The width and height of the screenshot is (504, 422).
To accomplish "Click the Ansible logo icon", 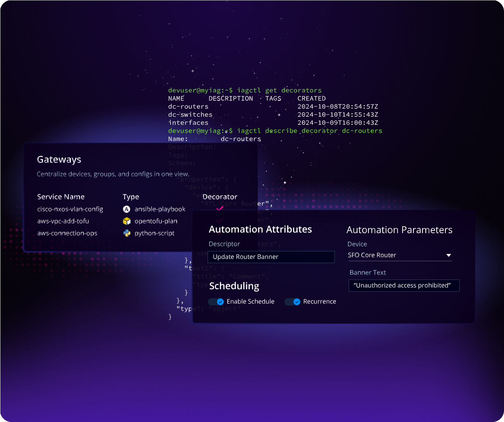I will [x=127, y=209].
